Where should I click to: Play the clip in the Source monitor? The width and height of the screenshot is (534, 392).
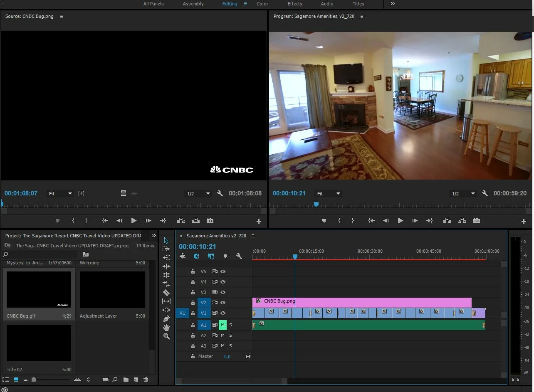pyautogui.click(x=133, y=221)
